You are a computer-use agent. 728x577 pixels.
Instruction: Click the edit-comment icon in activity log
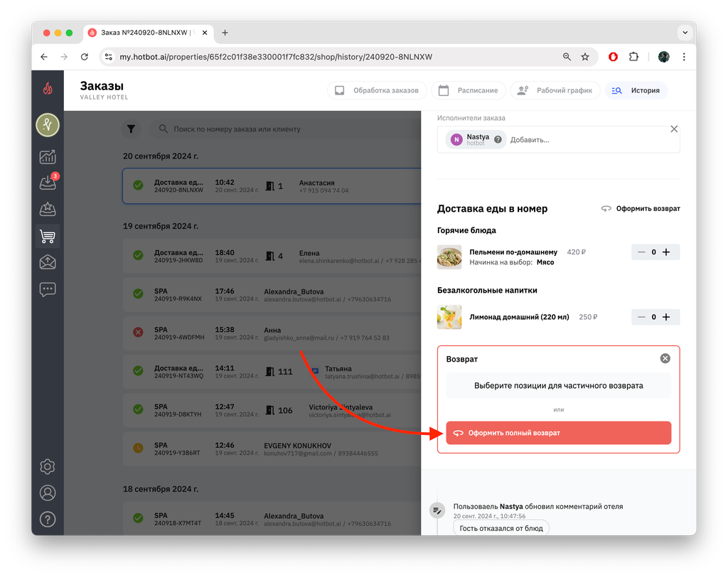[437, 511]
